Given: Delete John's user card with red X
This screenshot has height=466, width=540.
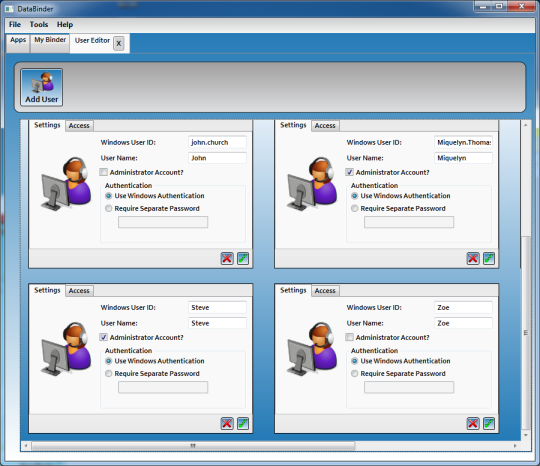Looking at the screenshot, I should [x=227, y=258].
